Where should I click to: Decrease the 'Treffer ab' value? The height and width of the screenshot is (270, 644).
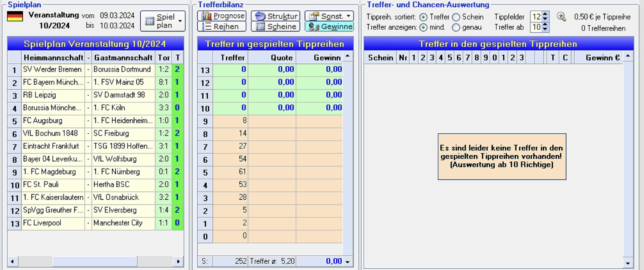click(x=545, y=30)
